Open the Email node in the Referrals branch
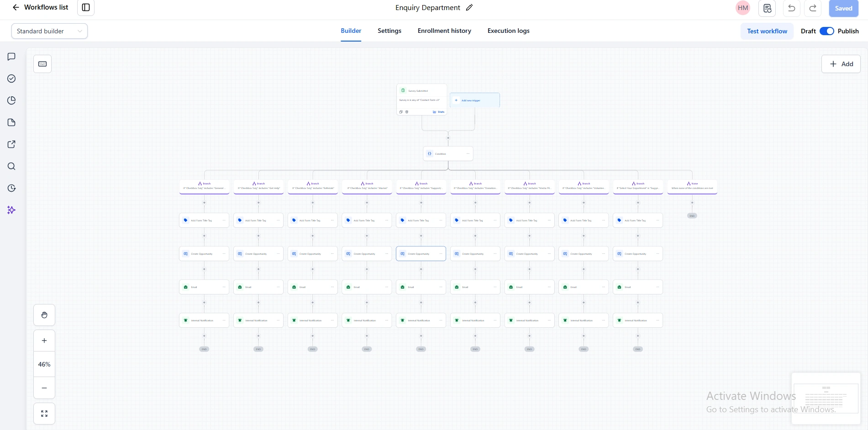The width and height of the screenshot is (868, 430). coord(313,287)
